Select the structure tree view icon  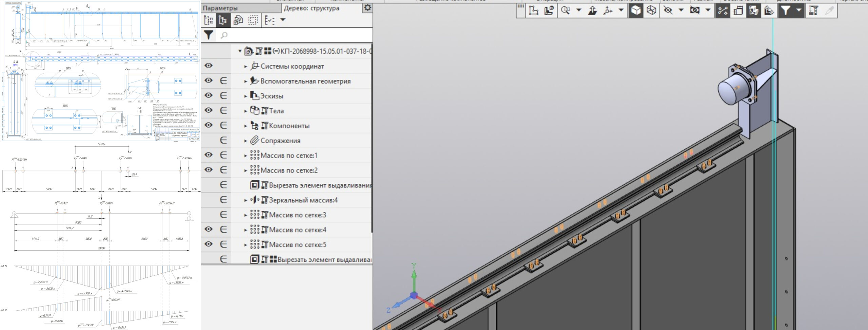[x=223, y=20]
